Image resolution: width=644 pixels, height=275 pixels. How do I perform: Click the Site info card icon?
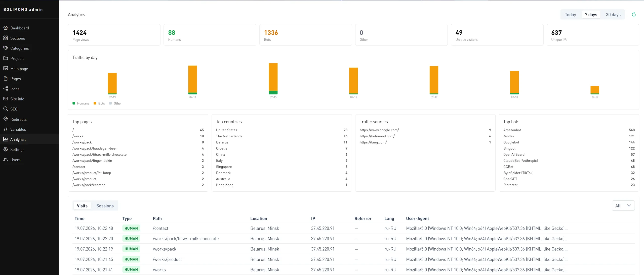(6, 99)
